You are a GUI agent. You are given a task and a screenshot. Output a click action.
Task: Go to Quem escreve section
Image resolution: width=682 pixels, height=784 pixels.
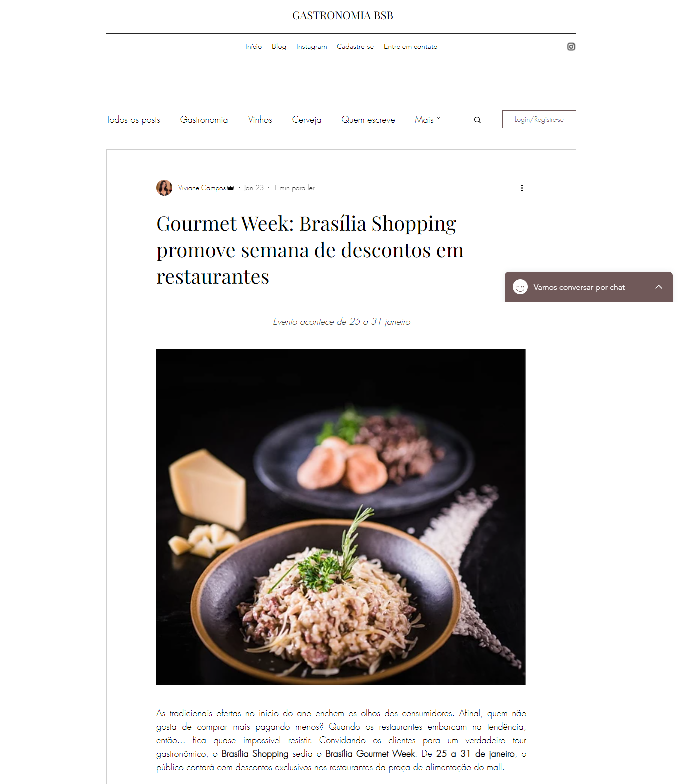coord(368,120)
